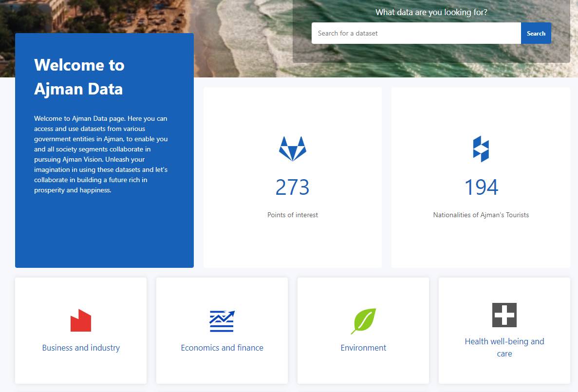Focus the 'Search for a dataset' field

(x=416, y=33)
